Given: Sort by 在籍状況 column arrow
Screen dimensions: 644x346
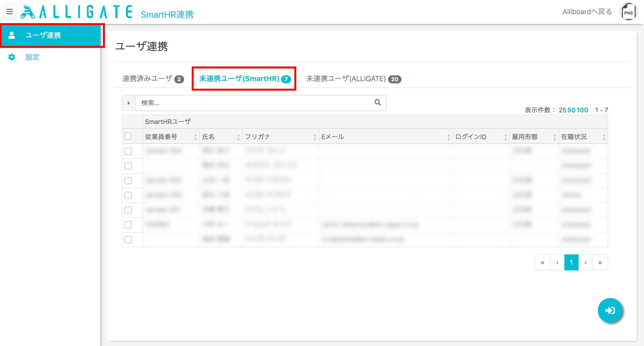Looking at the screenshot, I should pos(604,137).
